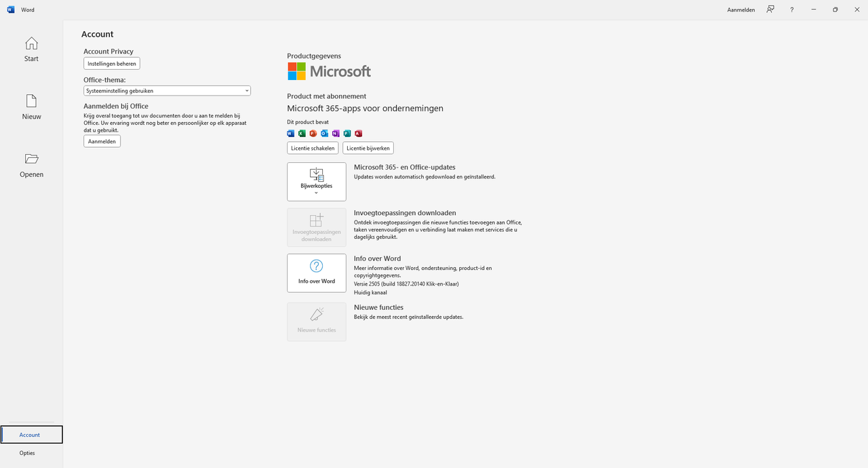This screenshot has height=468, width=868.
Task: Click the PowerPoint product icon
Action: click(313, 134)
